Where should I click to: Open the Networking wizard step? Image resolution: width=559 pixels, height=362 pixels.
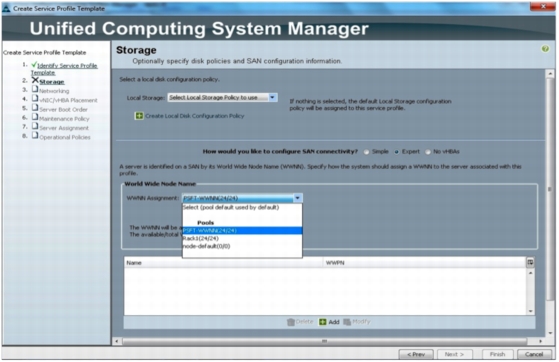pyautogui.click(x=54, y=91)
